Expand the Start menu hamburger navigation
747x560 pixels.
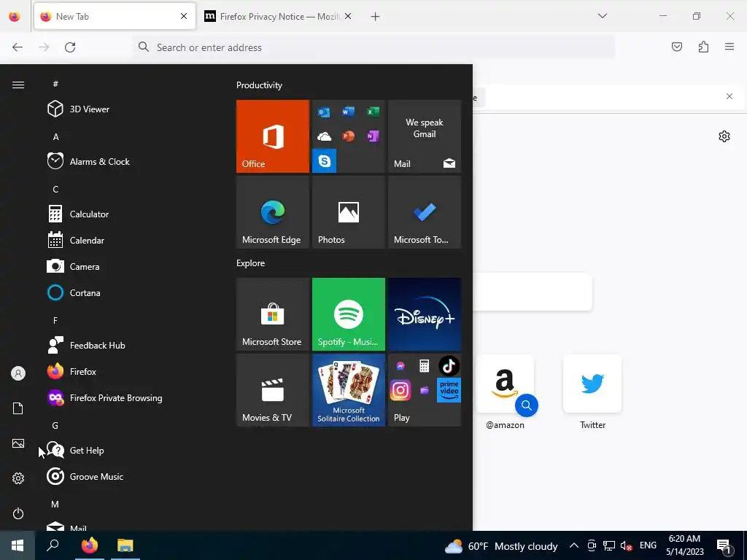coord(18,85)
